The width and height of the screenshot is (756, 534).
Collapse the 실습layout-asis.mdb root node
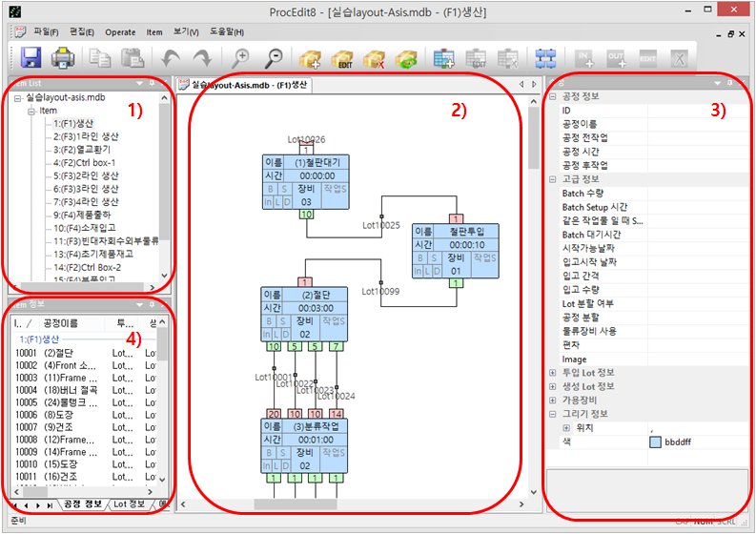click(x=17, y=98)
